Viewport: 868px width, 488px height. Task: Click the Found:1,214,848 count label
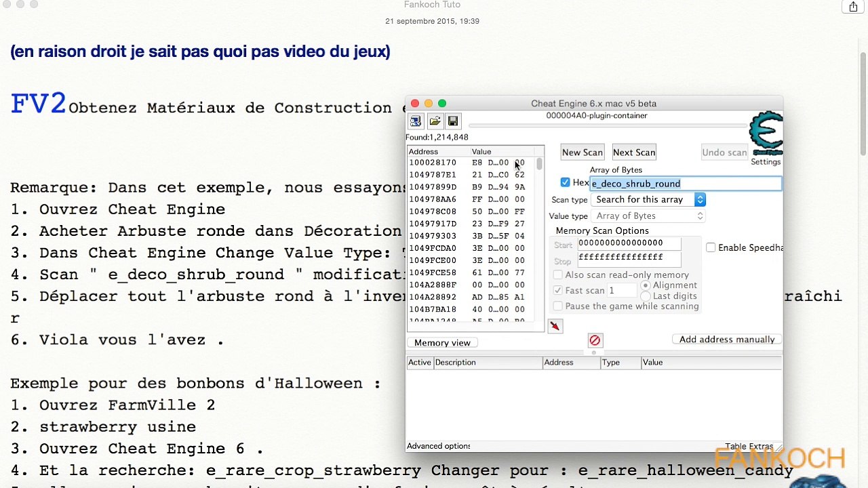click(437, 137)
